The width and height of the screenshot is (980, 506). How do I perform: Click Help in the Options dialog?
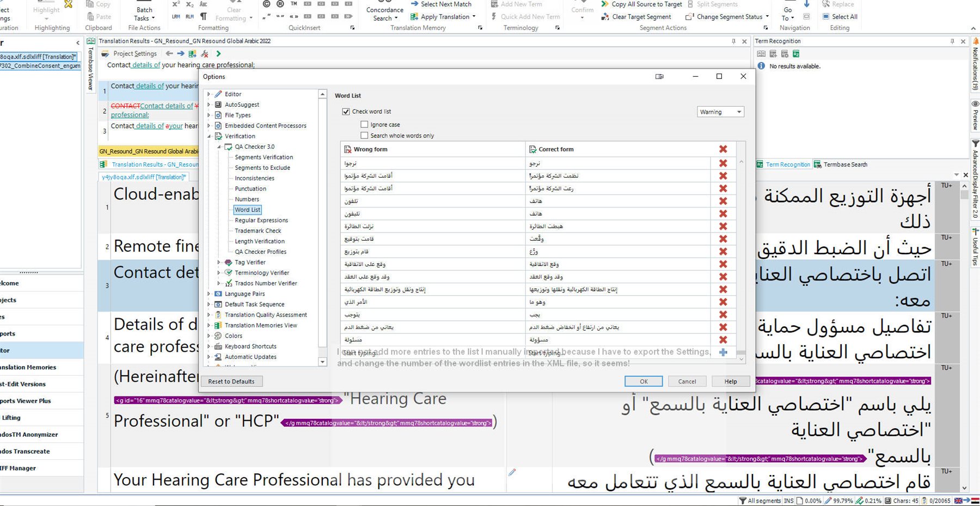(x=731, y=381)
